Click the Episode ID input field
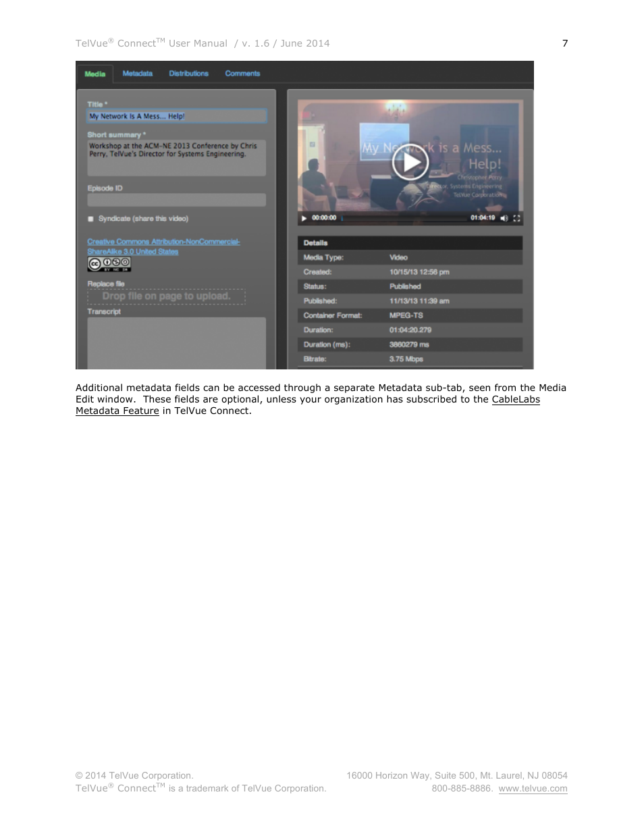Image resolution: width=644 pixels, height=834 pixels. click(x=177, y=200)
